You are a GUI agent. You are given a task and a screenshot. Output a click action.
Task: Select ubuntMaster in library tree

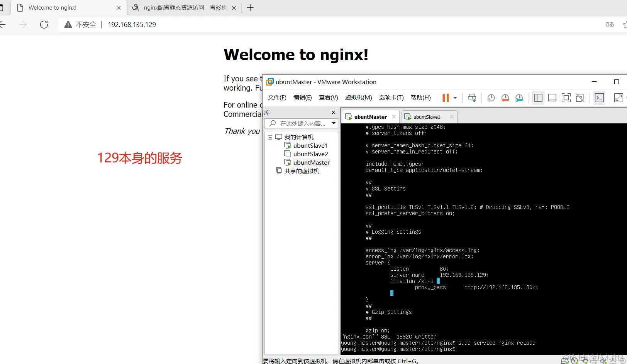click(311, 163)
